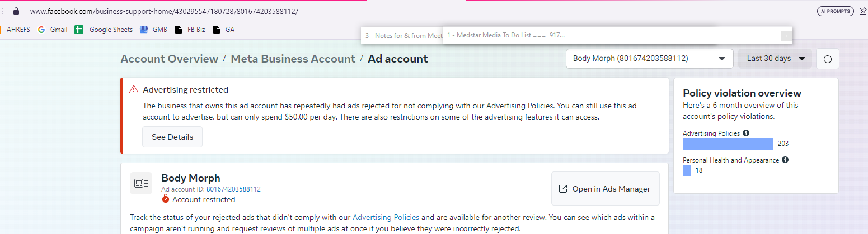Go to Account Overview breadcrumb

tap(170, 59)
